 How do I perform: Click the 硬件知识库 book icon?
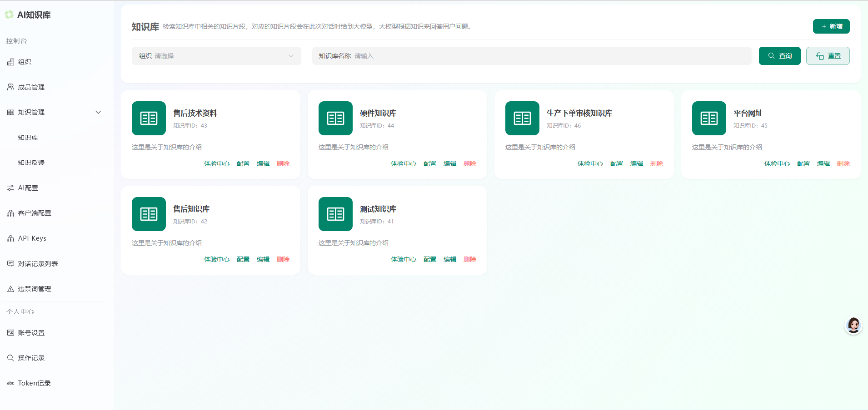(335, 118)
